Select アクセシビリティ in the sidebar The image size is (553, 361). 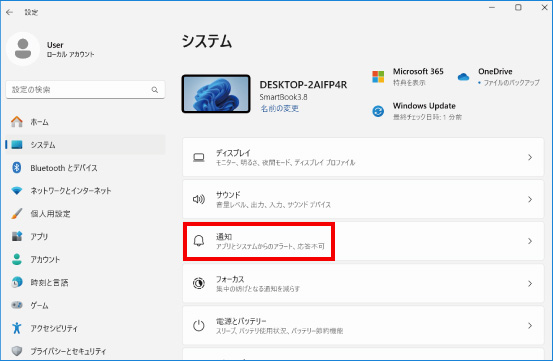point(85,328)
